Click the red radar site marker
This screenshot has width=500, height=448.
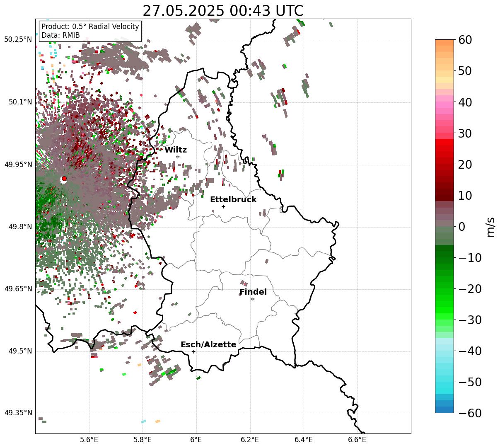click(64, 179)
